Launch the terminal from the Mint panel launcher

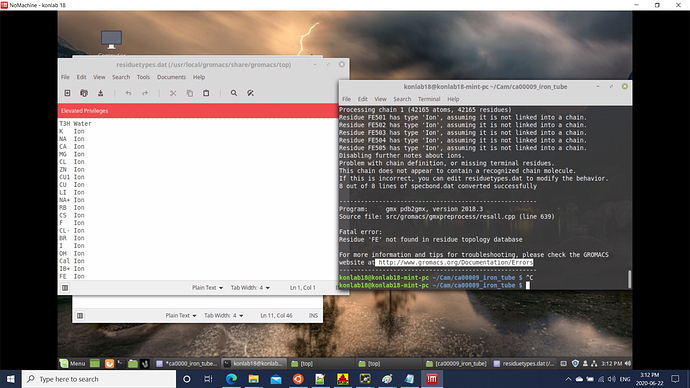pos(120,363)
